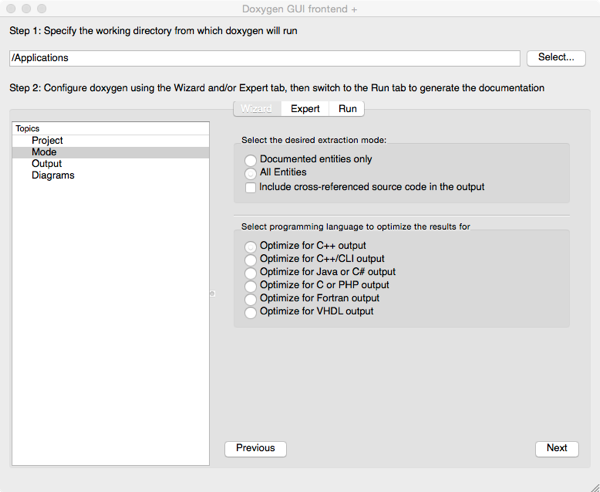This screenshot has height=492, width=600.
Task: Choose 'Optimize for Fortran output' option
Action: [251, 298]
